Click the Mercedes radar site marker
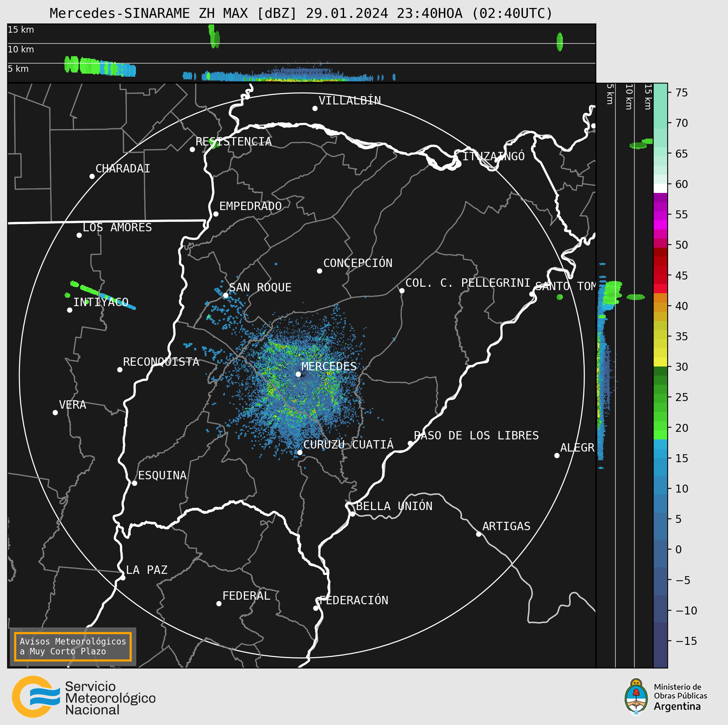The width and height of the screenshot is (728, 725). [x=298, y=374]
